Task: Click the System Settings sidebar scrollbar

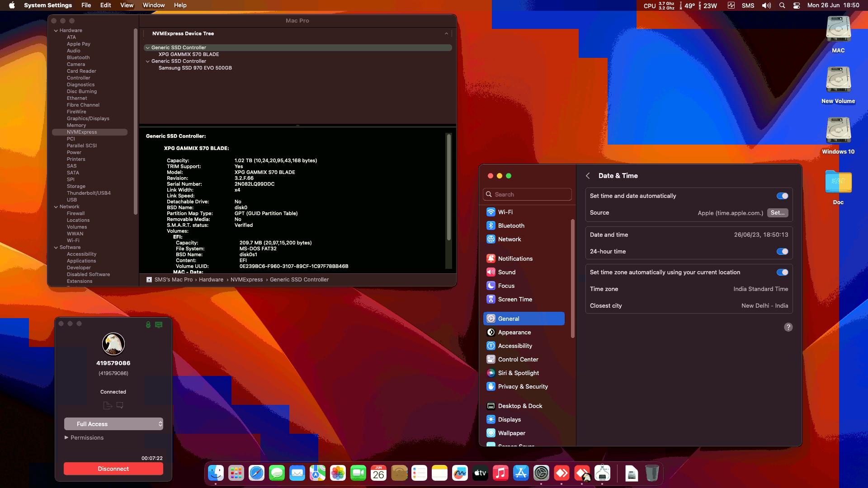Action: pos(573,278)
